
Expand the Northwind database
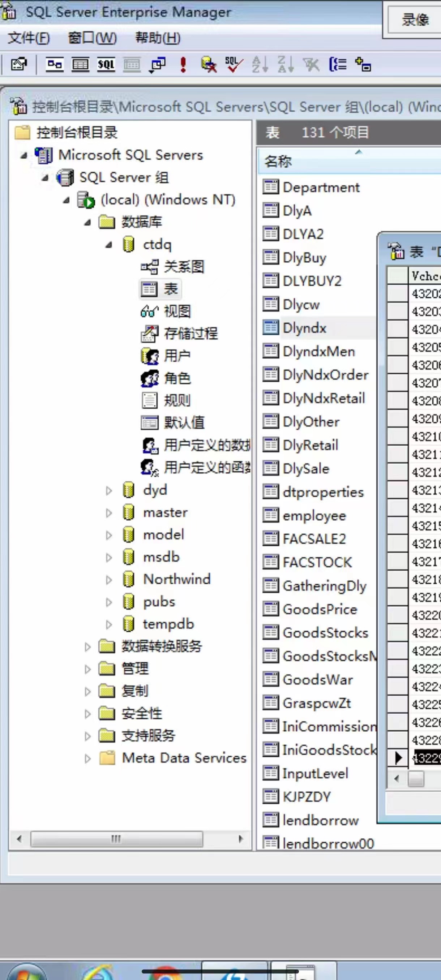tap(109, 580)
